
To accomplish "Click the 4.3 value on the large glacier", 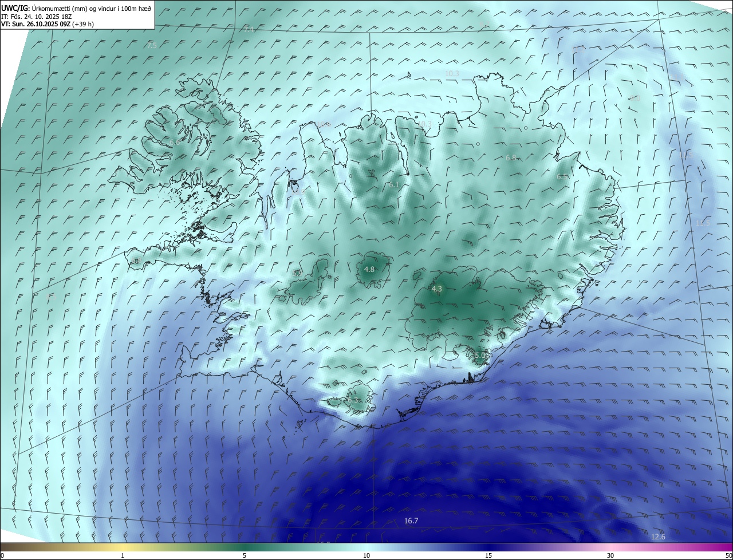I will point(437,289).
